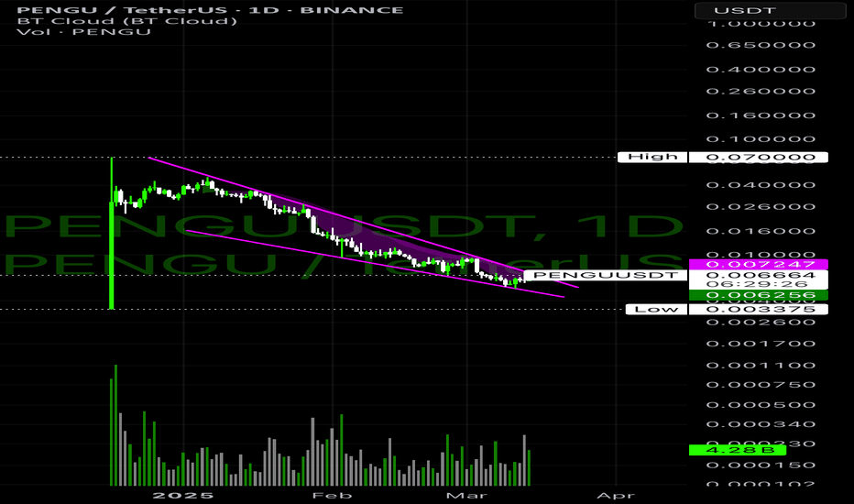Image resolution: width=854 pixels, height=504 pixels.
Task: Click the 0.003375 low price tag
Action: click(758, 310)
